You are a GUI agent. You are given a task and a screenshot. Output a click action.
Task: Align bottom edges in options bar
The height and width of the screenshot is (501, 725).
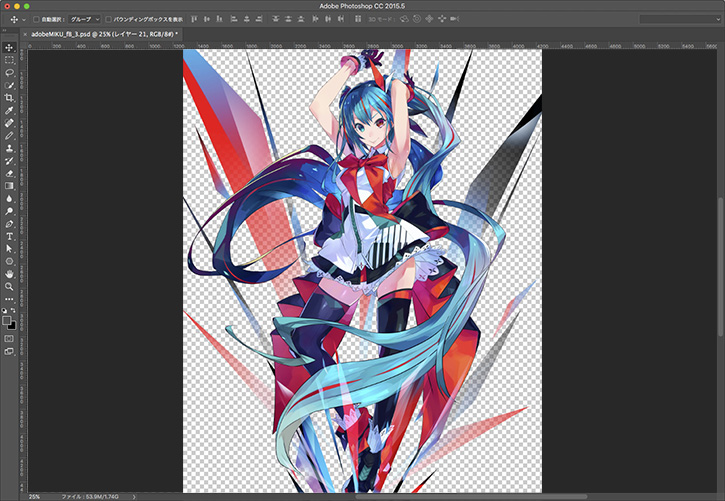point(219,19)
